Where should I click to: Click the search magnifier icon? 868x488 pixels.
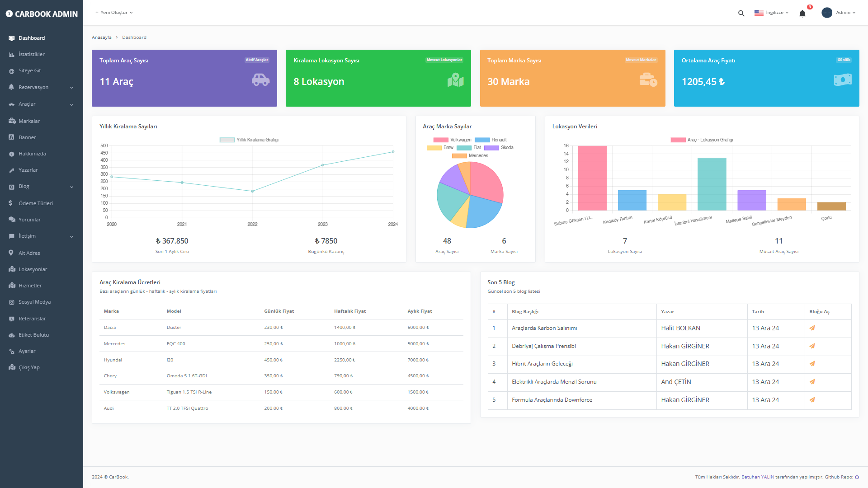coord(741,13)
